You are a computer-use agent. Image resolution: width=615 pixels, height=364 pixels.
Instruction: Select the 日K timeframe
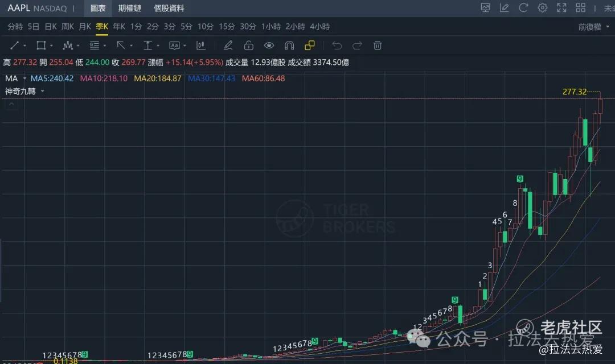coord(51,27)
